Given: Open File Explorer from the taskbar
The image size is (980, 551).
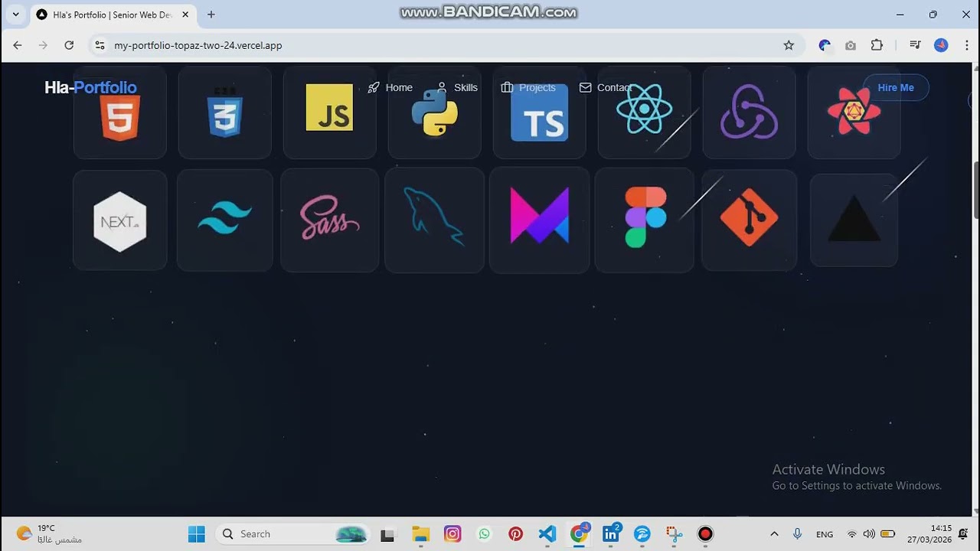Looking at the screenshot, I should (x=420, y=533).
